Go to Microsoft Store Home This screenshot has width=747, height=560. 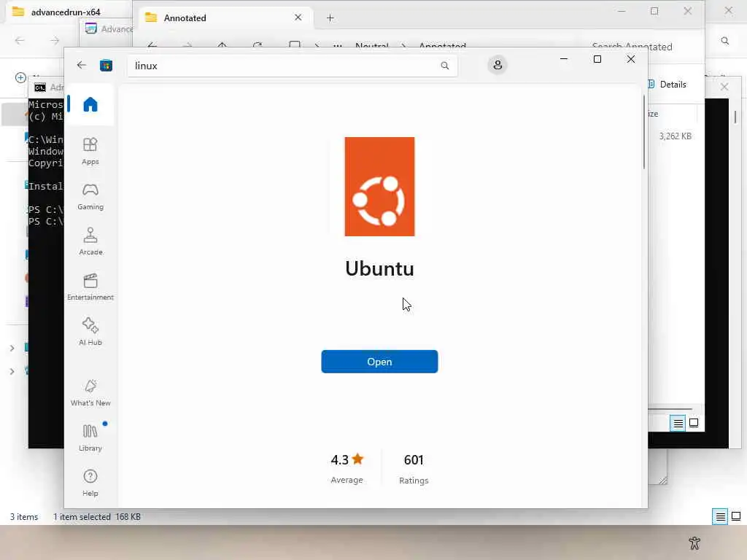(90, 104)
